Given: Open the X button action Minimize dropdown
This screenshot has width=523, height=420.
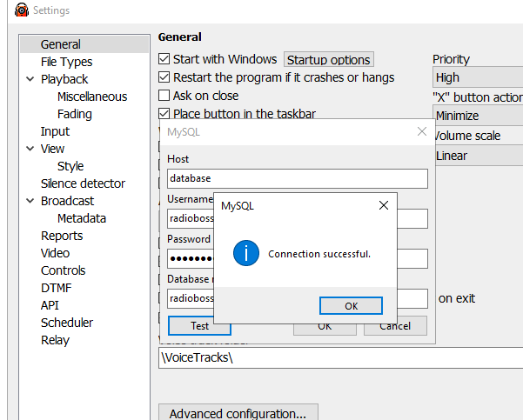Looking at the screenshot, I should click(x=477, y=116).
